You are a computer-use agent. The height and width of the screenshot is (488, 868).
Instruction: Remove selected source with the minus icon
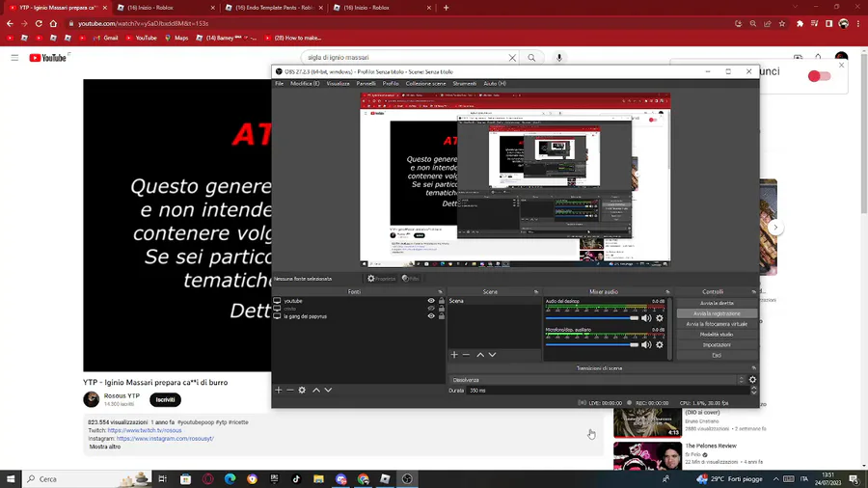point(289,390)
